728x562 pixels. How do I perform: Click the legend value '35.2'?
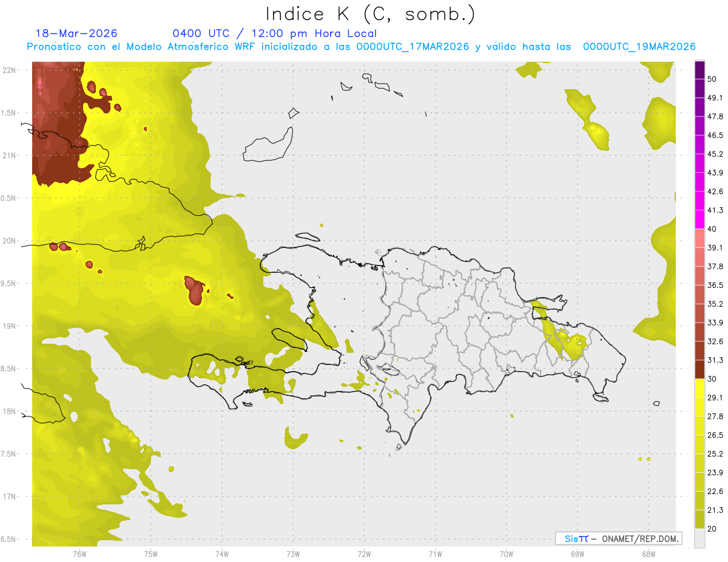pos(715,304)
